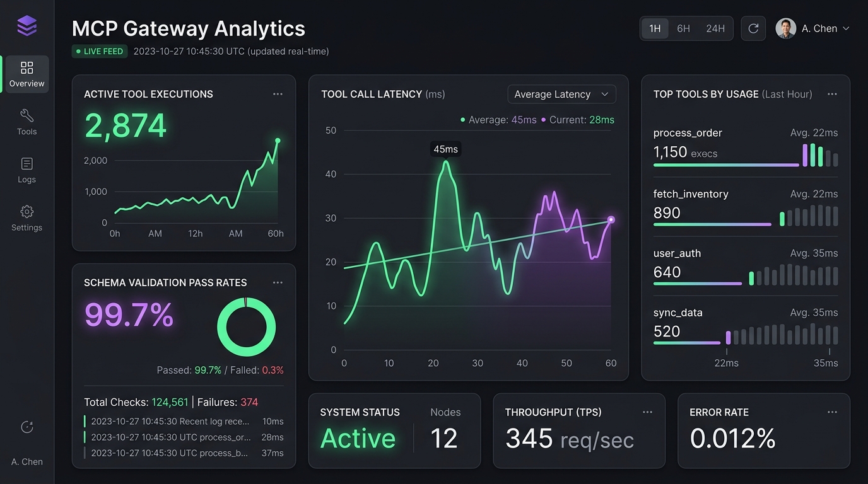Open the Settings gear icon

[26, 212]
